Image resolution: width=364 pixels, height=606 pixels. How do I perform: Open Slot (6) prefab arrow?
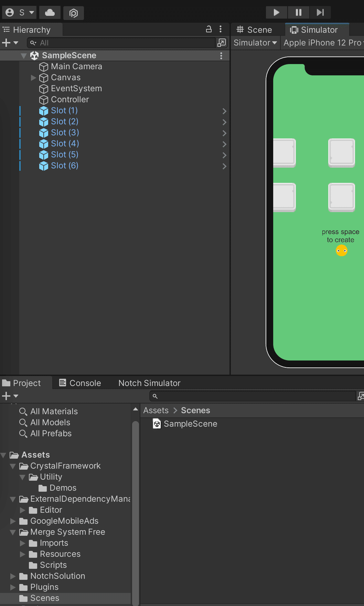(224, 166)
